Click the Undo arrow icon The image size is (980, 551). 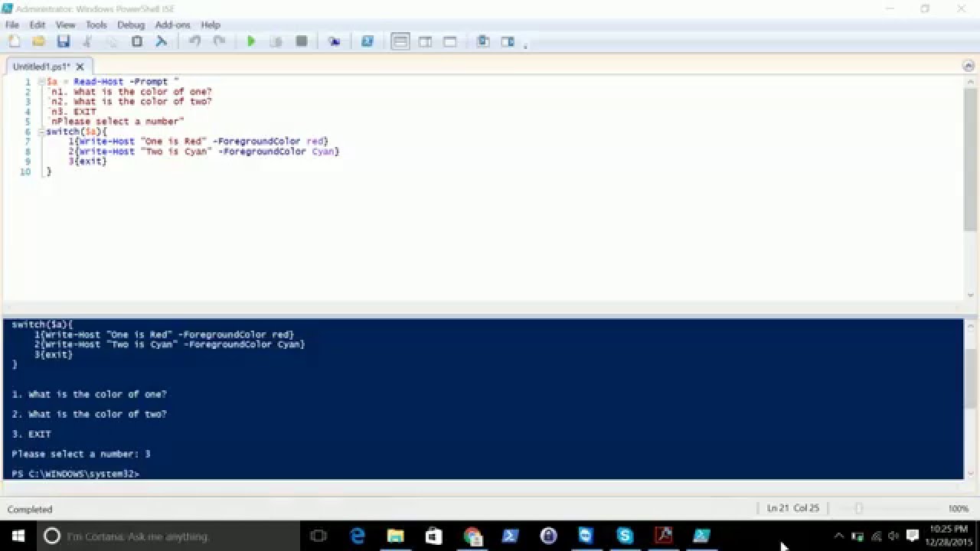[x=194, y=41]
